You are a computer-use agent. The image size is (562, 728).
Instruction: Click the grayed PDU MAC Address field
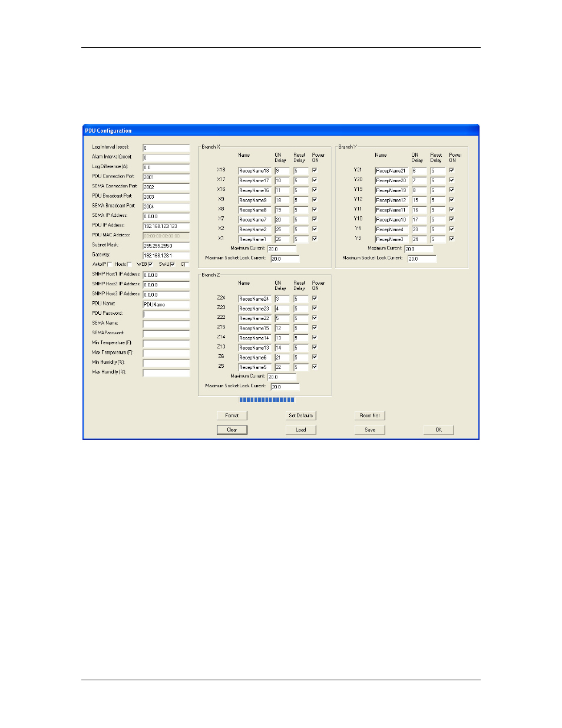[166, 236]
